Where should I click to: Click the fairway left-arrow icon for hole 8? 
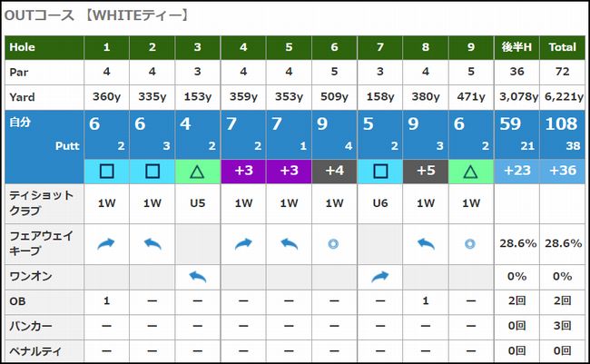(425, 243)
